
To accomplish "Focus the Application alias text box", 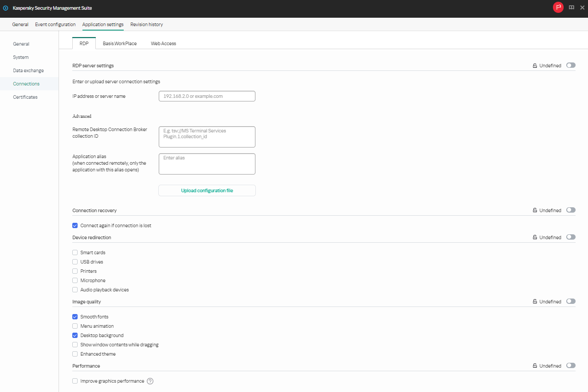I will [207, 164].
